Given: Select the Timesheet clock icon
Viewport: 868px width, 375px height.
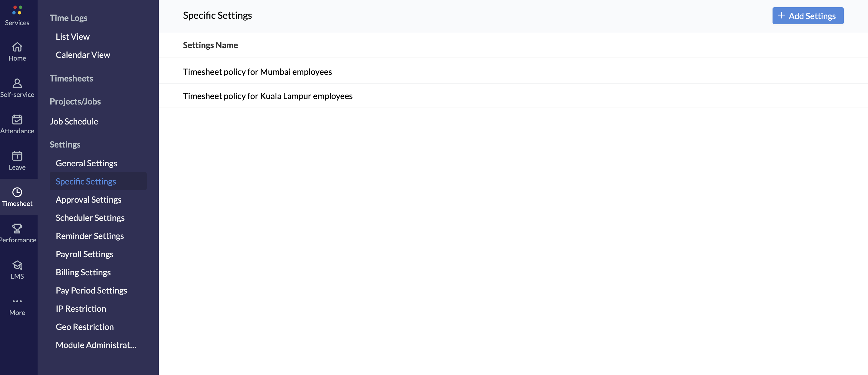Looking at the screenshot, I should [x=17, y=192].
